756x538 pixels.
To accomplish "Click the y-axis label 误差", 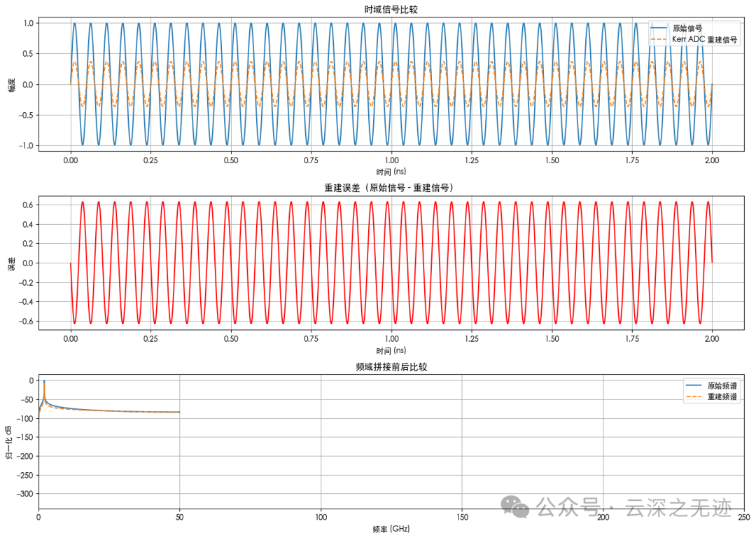I will [x=12, y=263].
